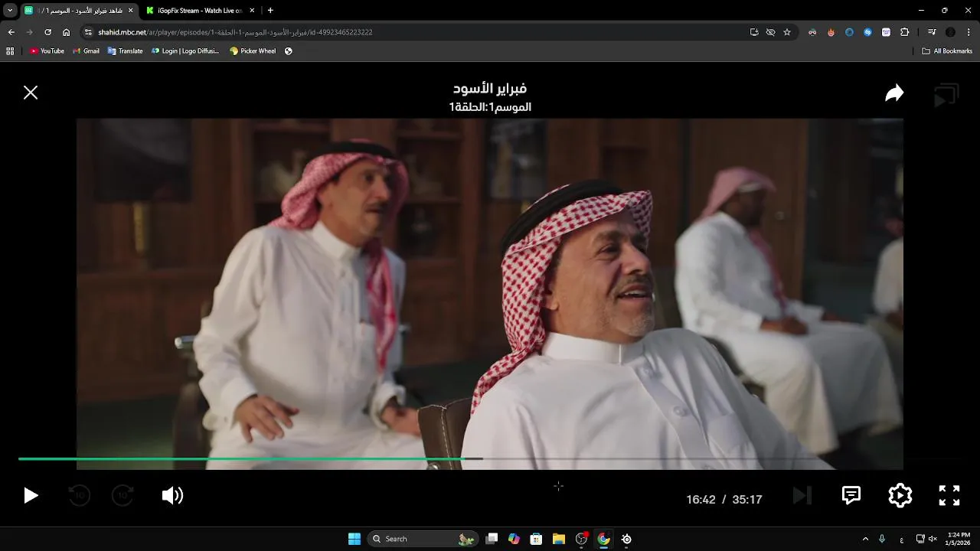Image resolution: width=980 pixels, height=551 pixels.
Task: Reload the current page
Action: coord(47,32)
